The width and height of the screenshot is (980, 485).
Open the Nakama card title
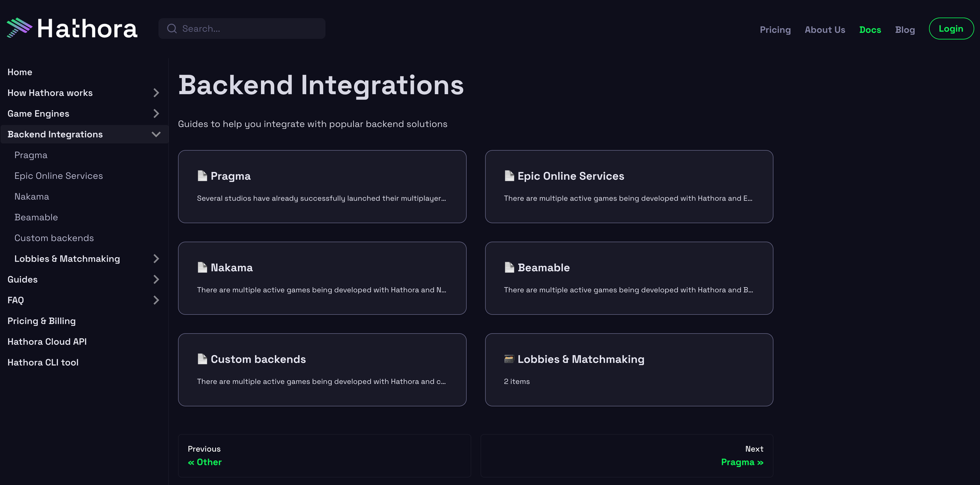(x=232, y=267)
